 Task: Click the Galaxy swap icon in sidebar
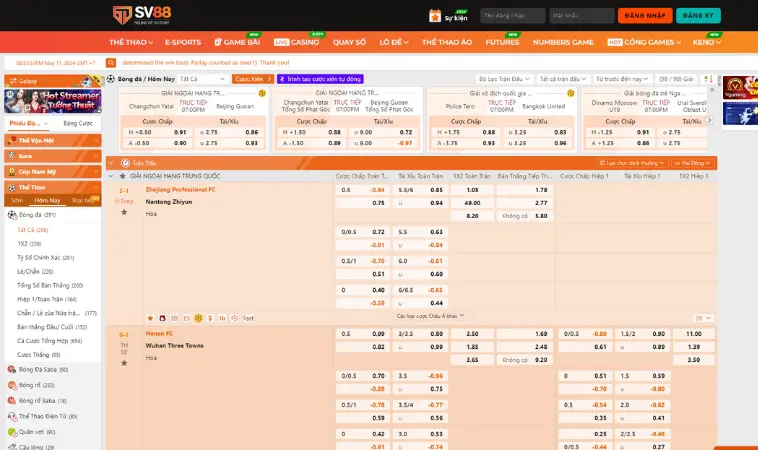pos(11,79)
